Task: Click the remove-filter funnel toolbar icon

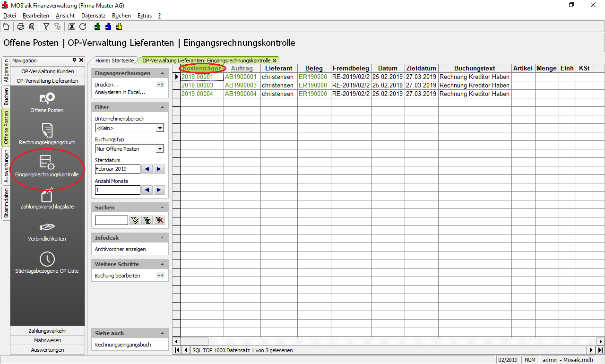Action: click(x=57, y=26)
